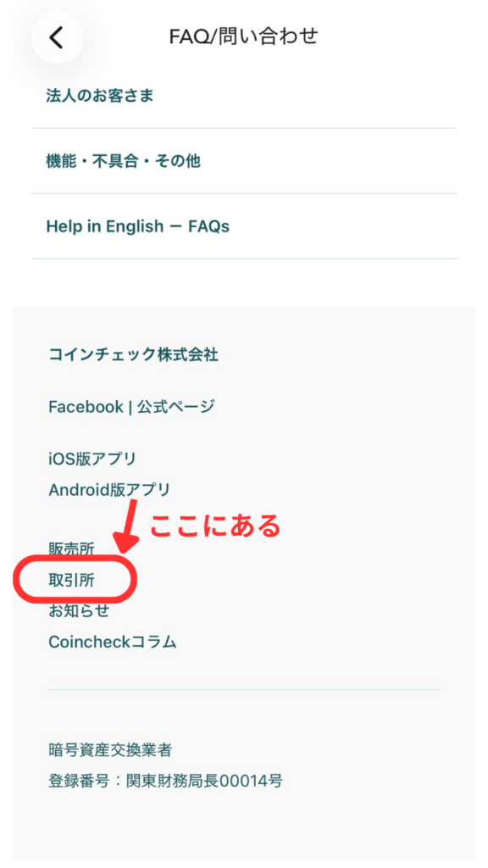Click the コインチェック株式会社 footer heading
Screen dimensions: 488x868
click(133, 354)
